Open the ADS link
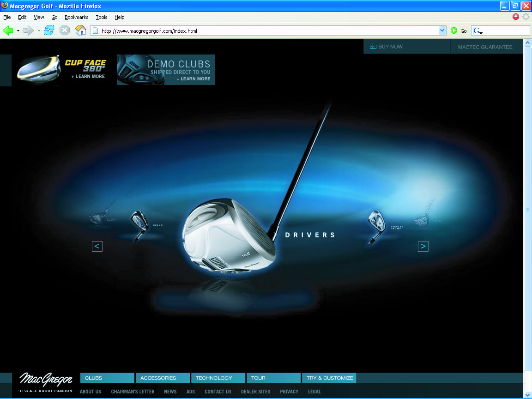Viewport: 532px width, 399px height. 191,392
